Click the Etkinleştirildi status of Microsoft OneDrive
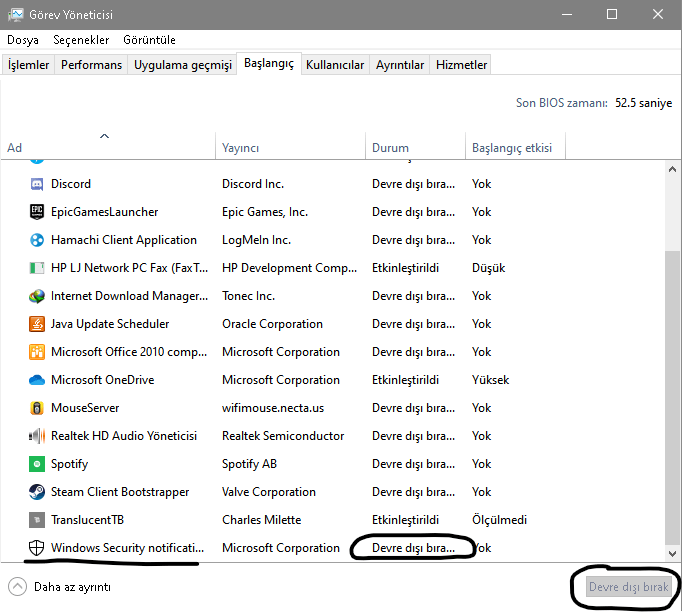 click(405, 380)
